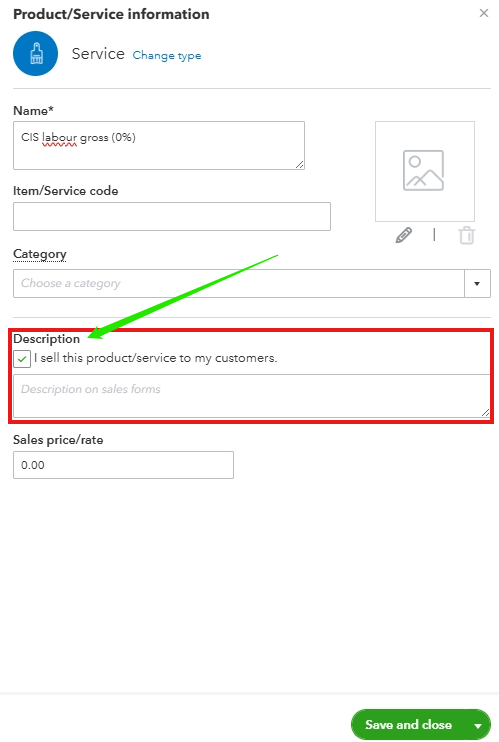Screen dimensions: 499x742
Task: Click the Description on sales forms box
Action: coord(251,396)
